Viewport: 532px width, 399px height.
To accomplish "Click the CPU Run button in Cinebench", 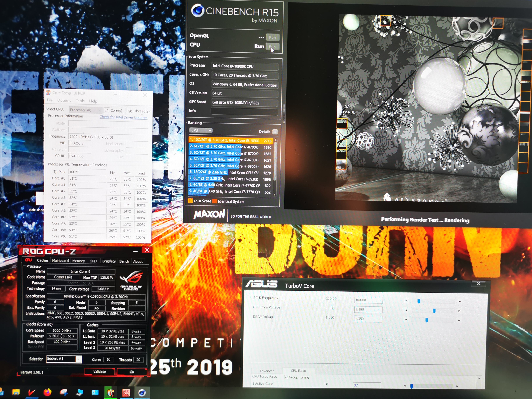I will (x=273, y=46).
